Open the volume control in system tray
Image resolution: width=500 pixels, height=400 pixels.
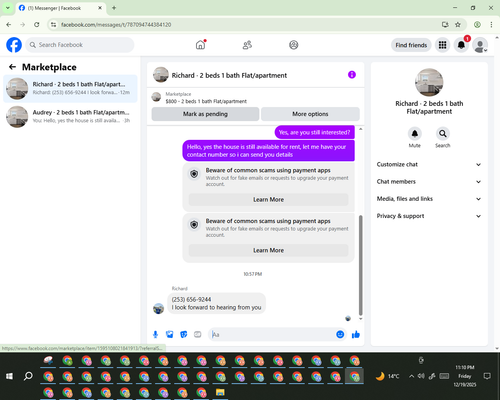tap(421, 376)
